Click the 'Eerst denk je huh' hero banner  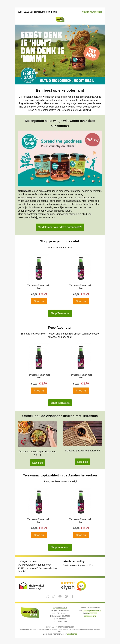point(60,54)
